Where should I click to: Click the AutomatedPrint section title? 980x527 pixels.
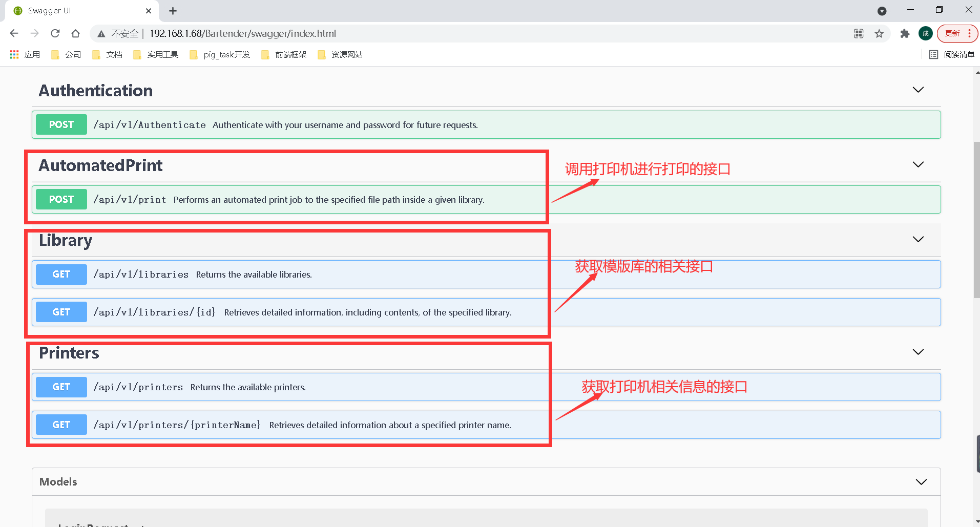[x=101, y=165]
